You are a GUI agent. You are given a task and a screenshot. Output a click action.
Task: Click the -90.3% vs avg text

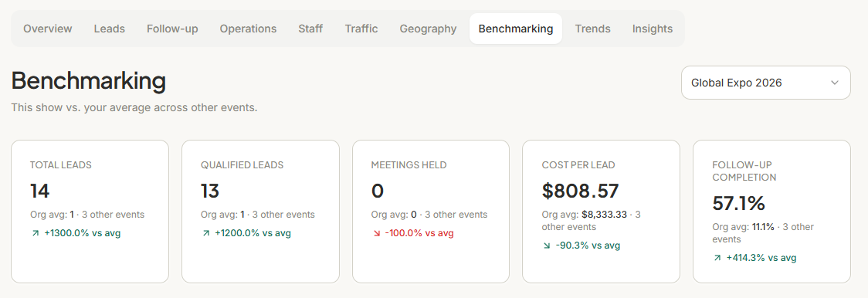pos(588,246)
